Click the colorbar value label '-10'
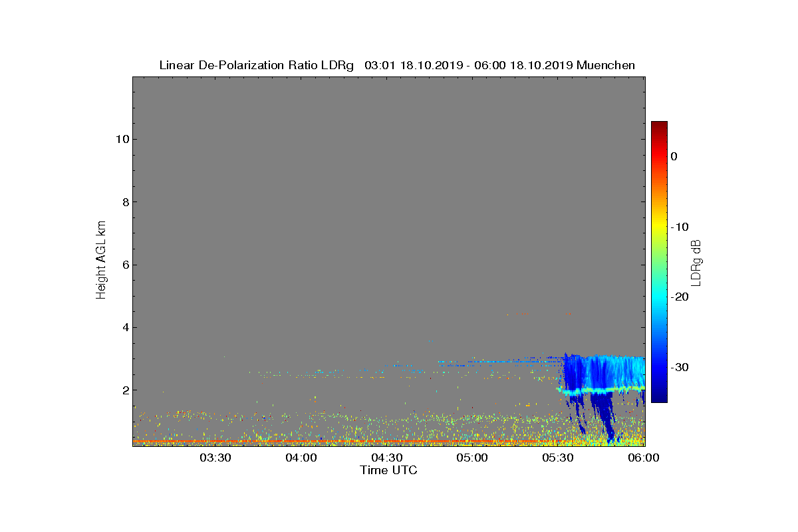The width and height of the screenshot is (798, 532). [x=680, y=227]
